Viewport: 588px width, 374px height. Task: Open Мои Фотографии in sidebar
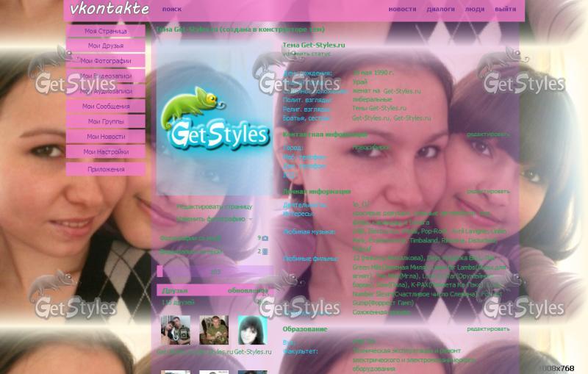[x=106, y=61]
